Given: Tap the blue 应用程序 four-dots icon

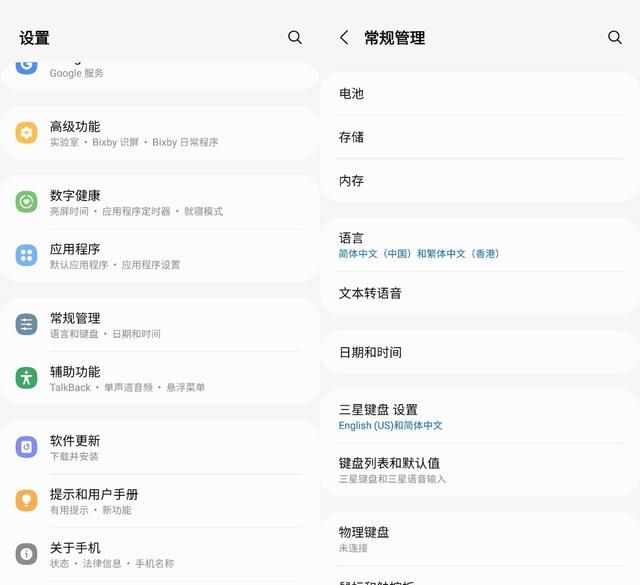Looking at the screenshot, I should (x=27, y=256).
